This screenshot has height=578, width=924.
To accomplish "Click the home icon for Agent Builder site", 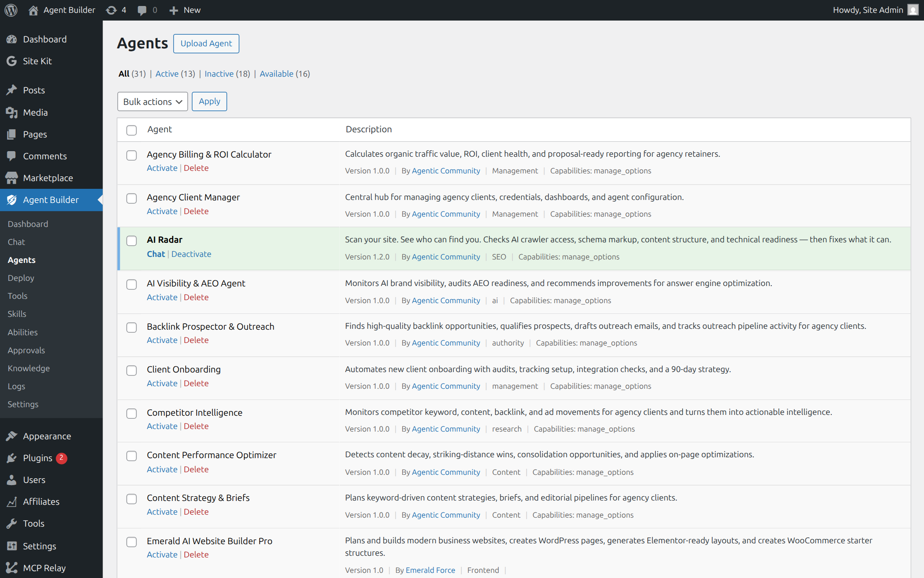I will 33,10.
